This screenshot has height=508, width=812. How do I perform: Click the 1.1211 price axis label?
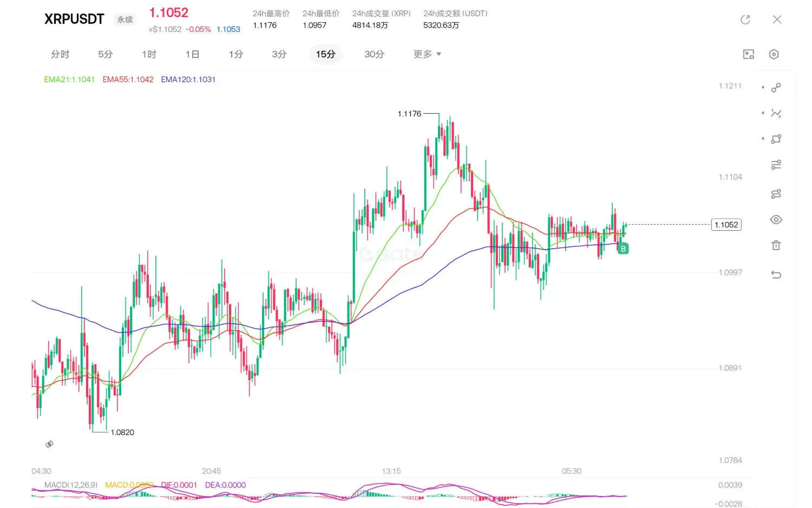click(730, 86)
